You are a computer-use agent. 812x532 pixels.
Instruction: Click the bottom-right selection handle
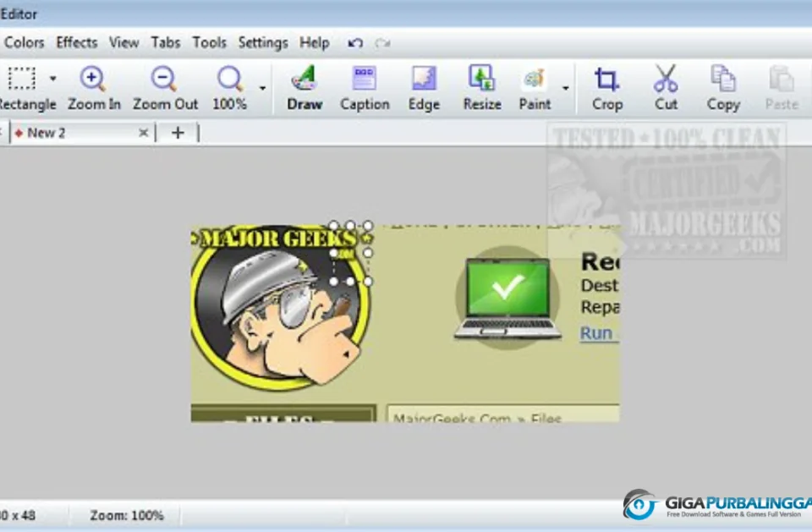tap(368, 282)
